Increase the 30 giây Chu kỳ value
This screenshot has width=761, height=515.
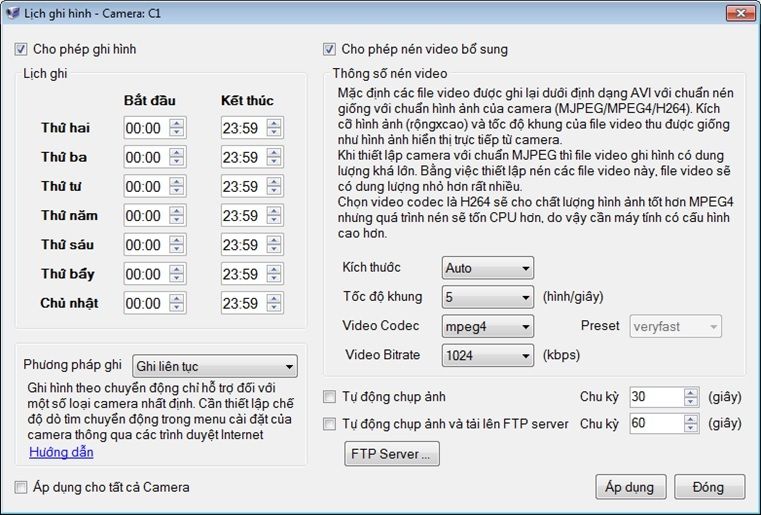click(x=690, y=393)
